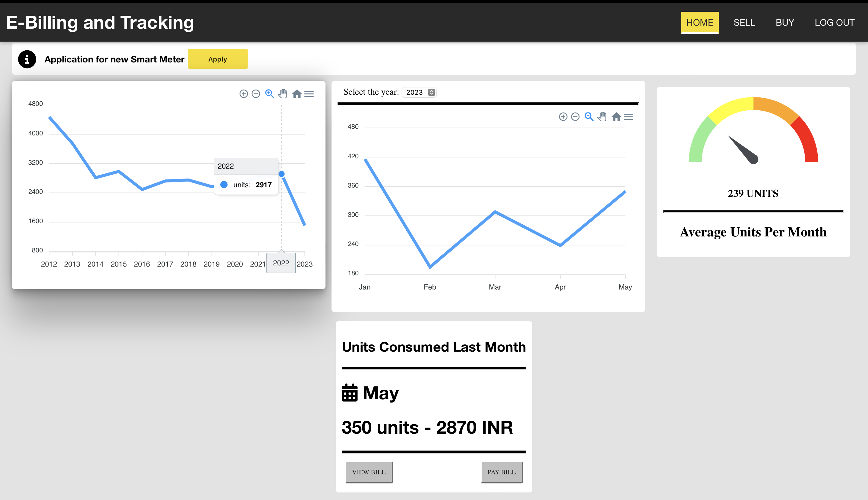This screenshot has width=868, height=500.
Task: Click zoom out icon on yearly chart
Action: (256, 94)
